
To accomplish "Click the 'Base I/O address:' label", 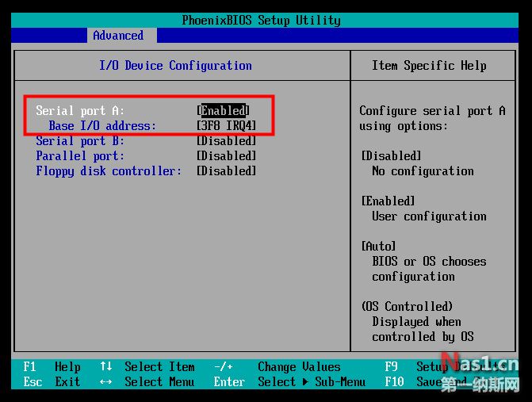I will point(102,126).
